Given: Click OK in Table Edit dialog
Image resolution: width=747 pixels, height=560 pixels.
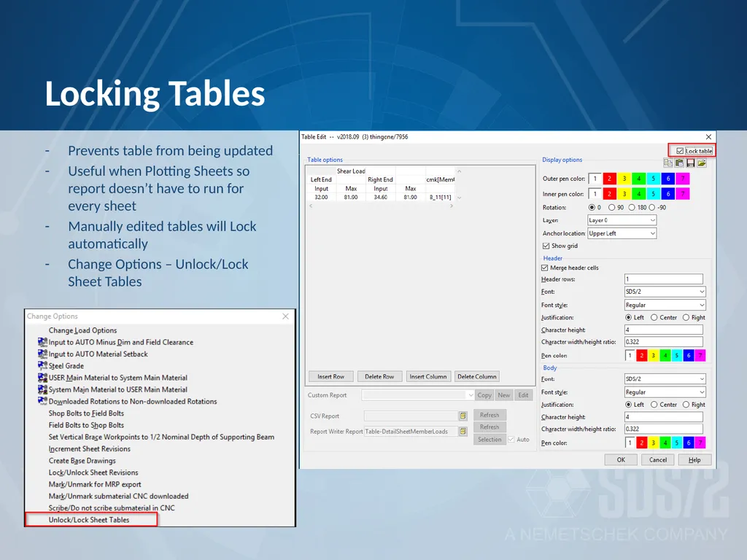Looking at the screenshot, I should pos(622,459).
